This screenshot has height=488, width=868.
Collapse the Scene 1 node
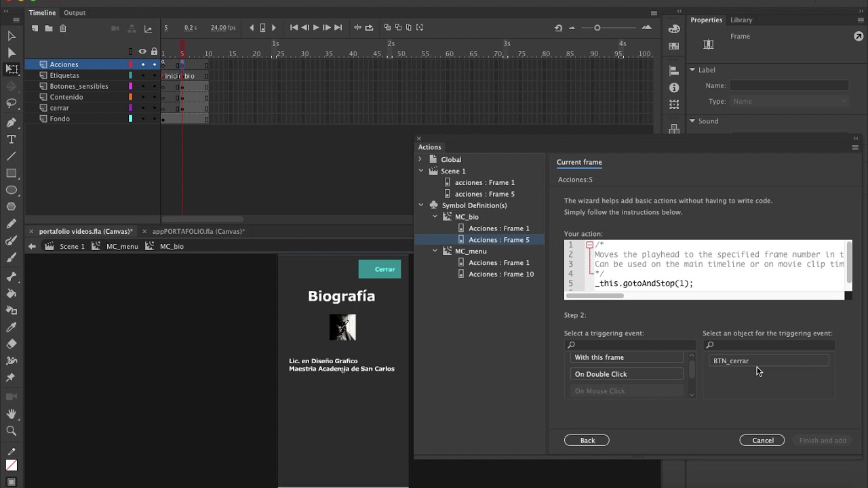click(x=420, y=171)
